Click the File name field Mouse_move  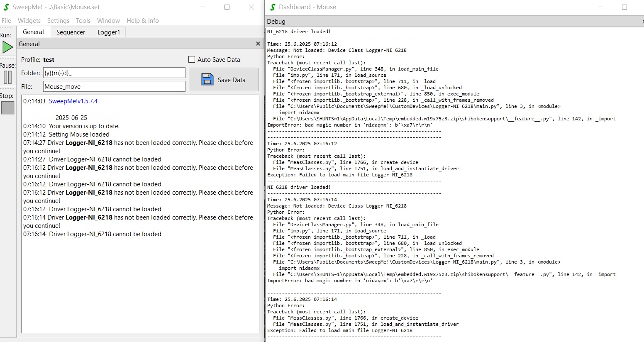[114, 86]
